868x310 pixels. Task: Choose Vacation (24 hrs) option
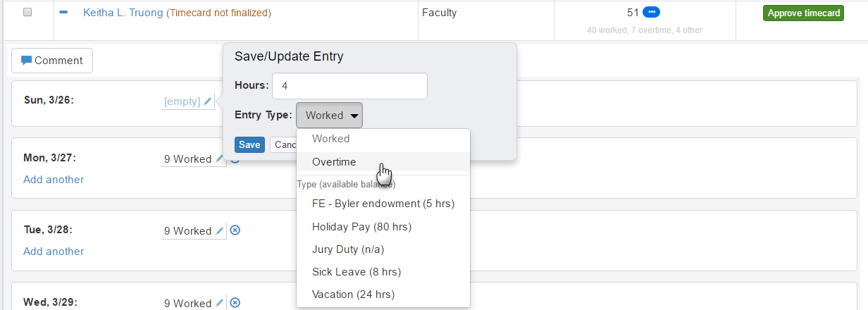tap(353, 294)
